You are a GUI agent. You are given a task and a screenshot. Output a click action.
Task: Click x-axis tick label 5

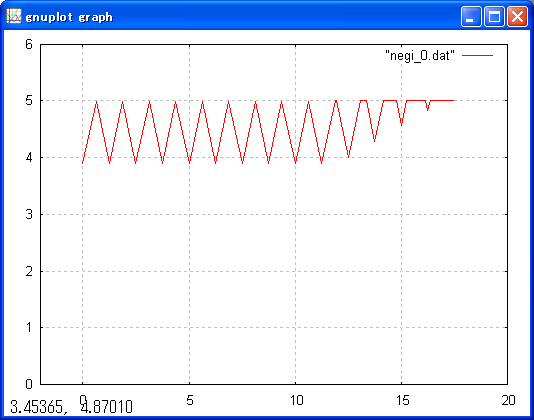(190, 400)
